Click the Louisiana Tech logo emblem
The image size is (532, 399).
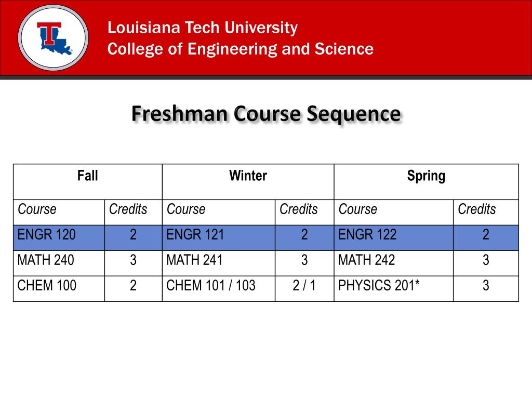coord(54,37)
